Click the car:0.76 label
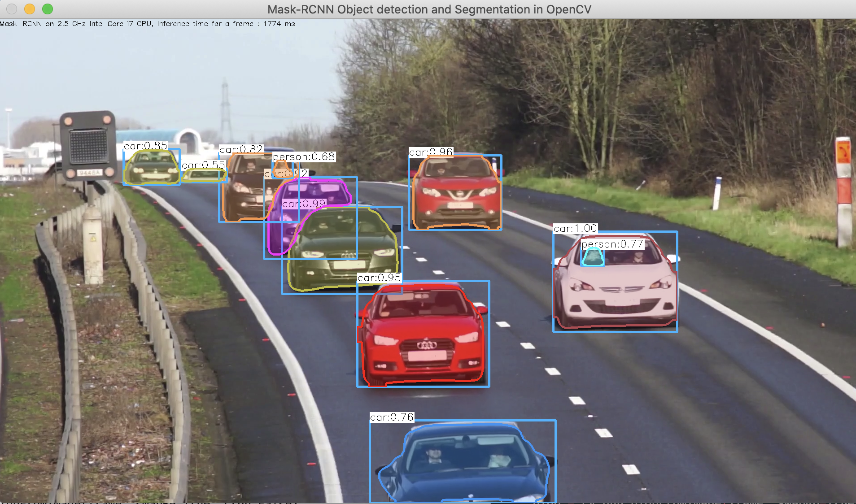The image size is (856, 504). (392, 417)
